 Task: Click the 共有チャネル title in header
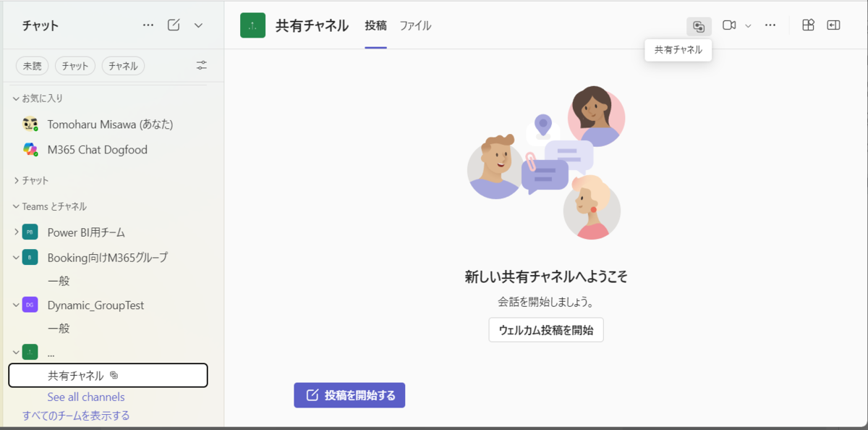coord(312,25)
